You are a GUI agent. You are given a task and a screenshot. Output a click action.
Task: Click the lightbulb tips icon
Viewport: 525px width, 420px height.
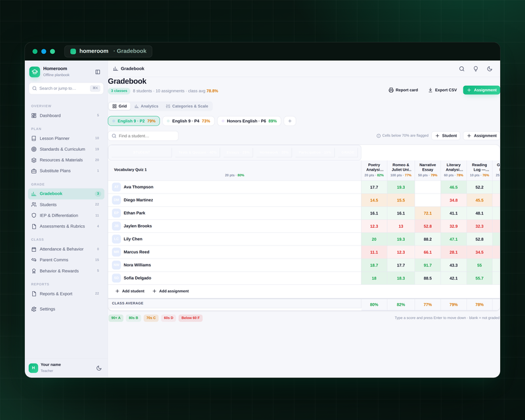475,69
